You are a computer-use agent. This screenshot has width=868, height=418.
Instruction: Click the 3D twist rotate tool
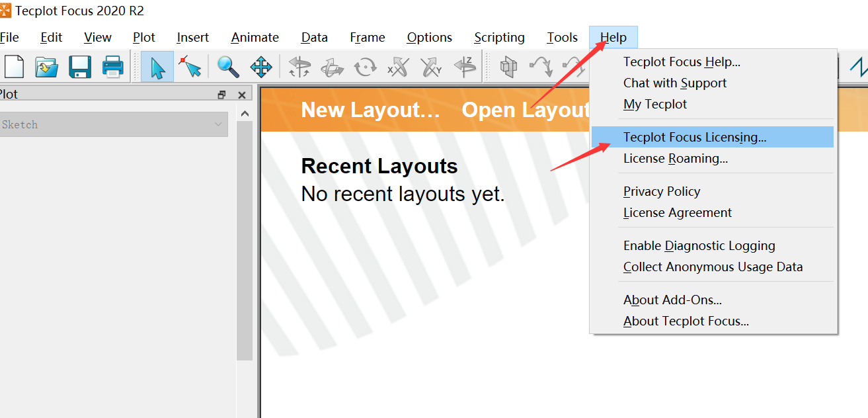click(x=365, y=67)
